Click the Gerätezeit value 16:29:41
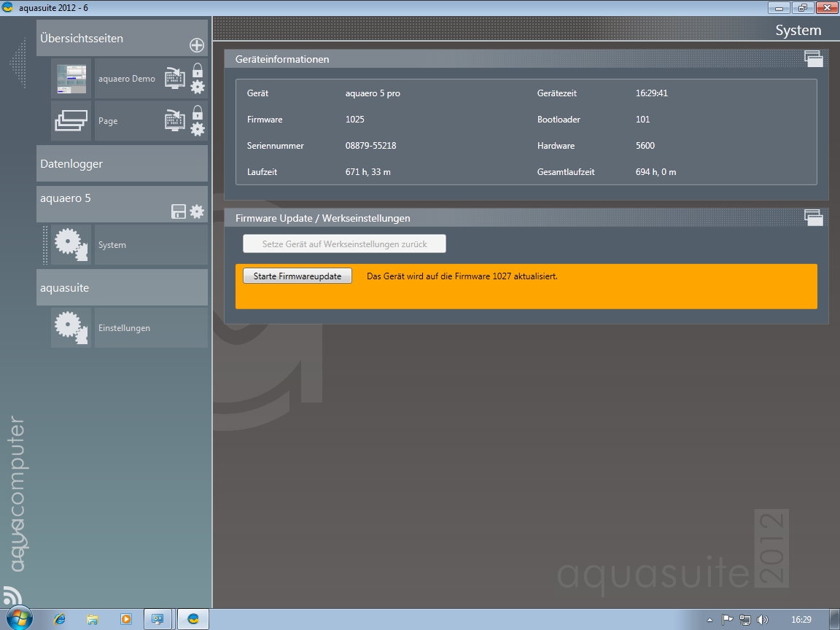This screenshot has width=840, height=630. coord(651,93)
